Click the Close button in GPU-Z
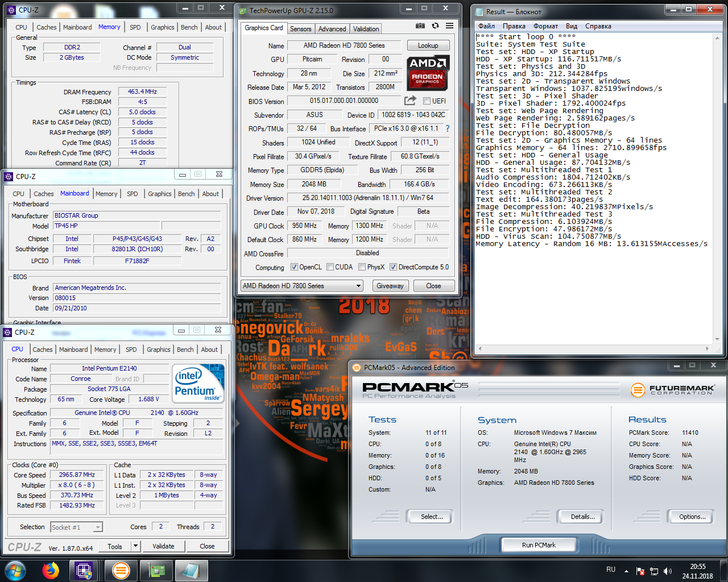 (x=433, y=286)
